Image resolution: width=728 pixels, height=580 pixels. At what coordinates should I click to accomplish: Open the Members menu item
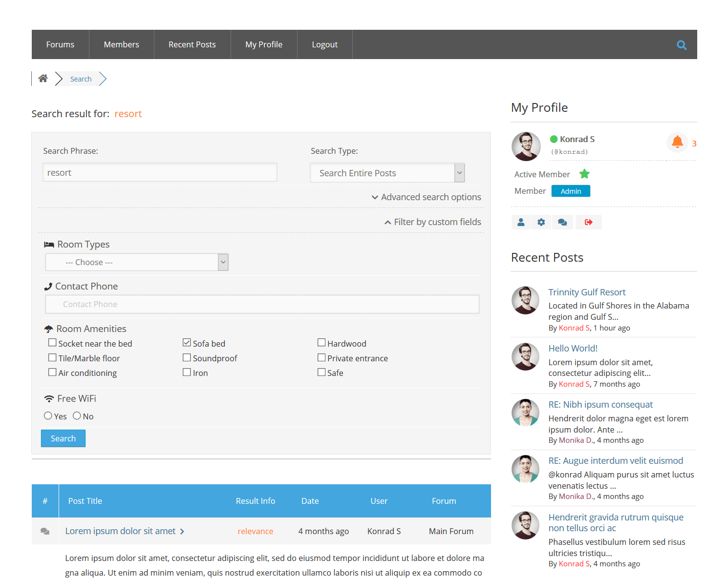[x=121, y=44]
